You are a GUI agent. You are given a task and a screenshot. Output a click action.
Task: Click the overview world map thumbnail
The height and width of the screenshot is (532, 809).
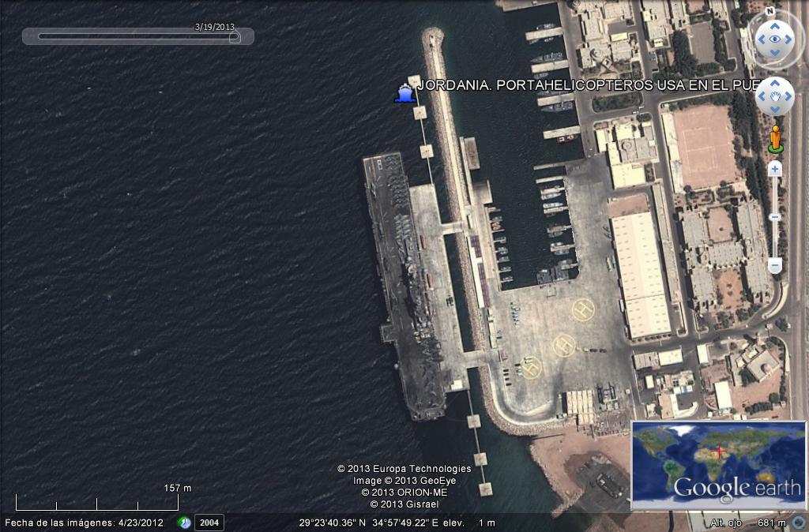[718, 464]
